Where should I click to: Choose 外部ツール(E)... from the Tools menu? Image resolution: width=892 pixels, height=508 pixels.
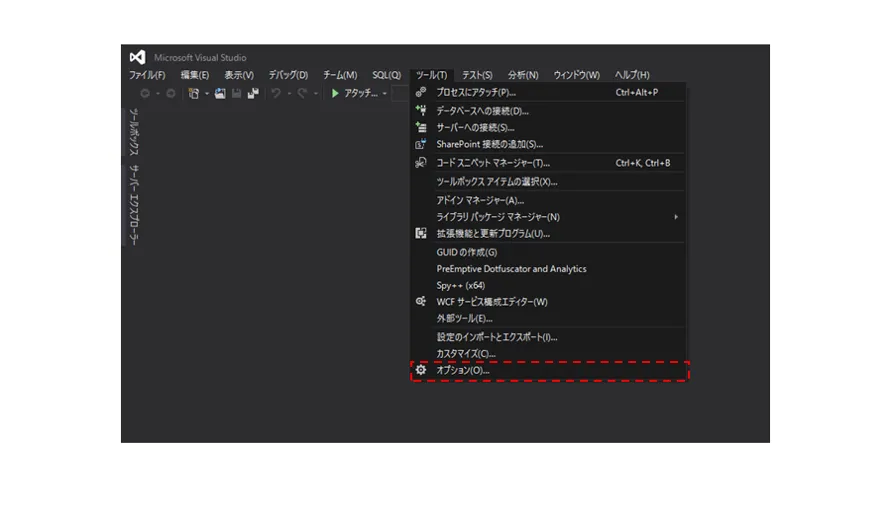pyautogui.click(x=464, y=318)
